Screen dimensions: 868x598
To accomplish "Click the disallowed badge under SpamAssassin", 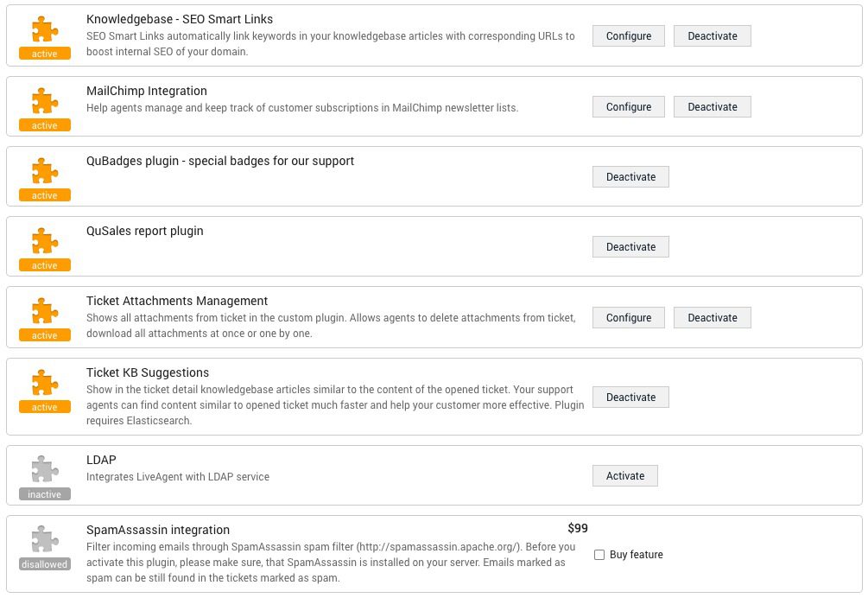I will (45, 564).
